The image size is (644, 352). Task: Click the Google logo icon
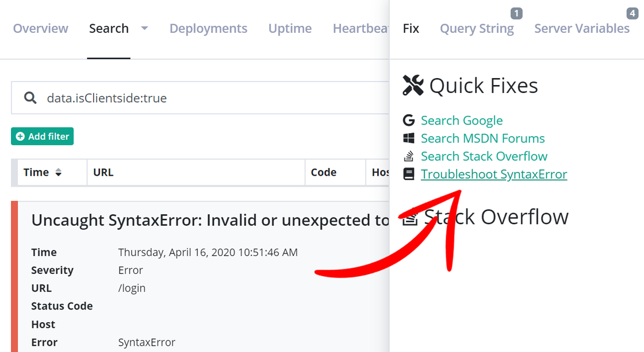coord(409,120)
